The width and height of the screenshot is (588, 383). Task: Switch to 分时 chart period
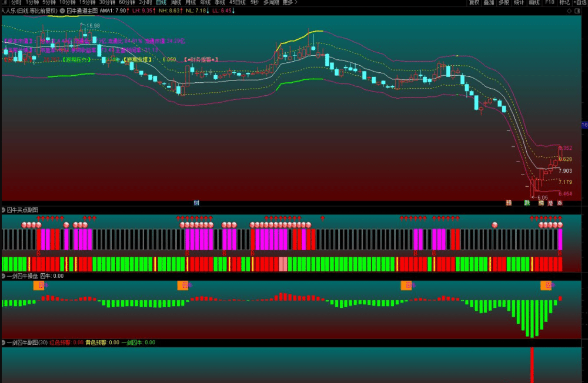pos(16,2)
